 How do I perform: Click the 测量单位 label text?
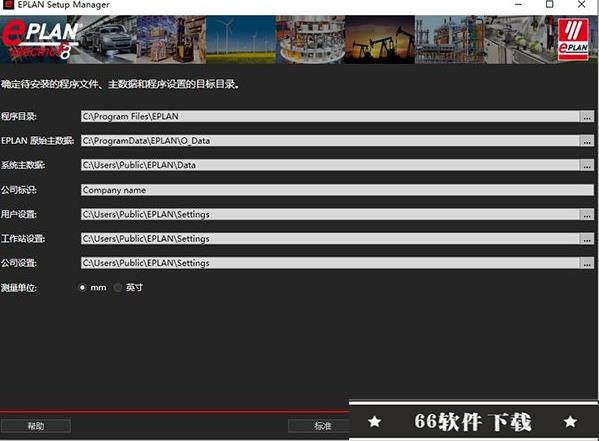coord(19,288)
